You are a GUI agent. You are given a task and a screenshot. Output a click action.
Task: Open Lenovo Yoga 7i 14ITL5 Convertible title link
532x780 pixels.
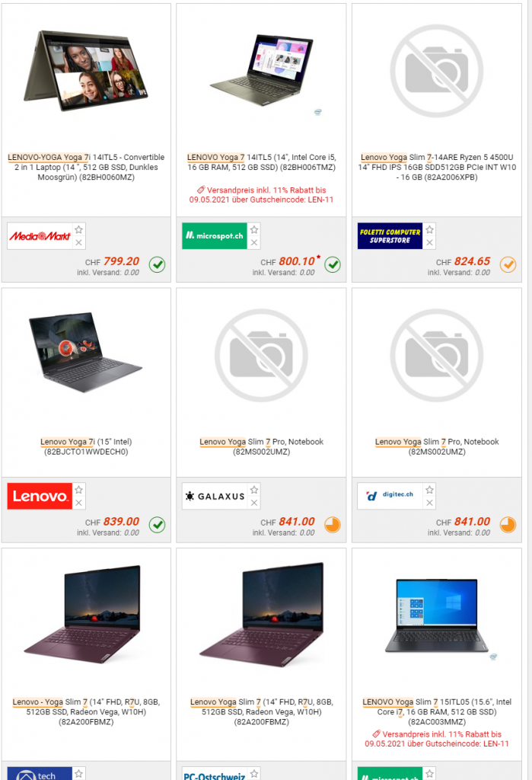click(86, 167)
